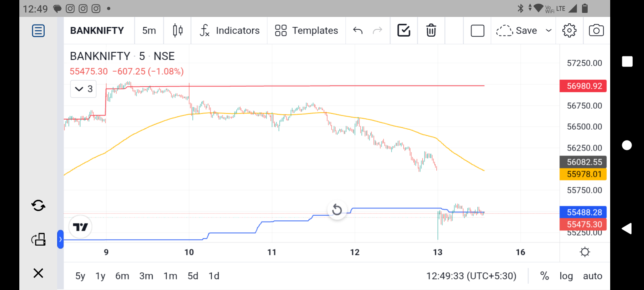Tap the Android home circle button
644x290 pixels.
pyautogui.click(x=627, y=145)
